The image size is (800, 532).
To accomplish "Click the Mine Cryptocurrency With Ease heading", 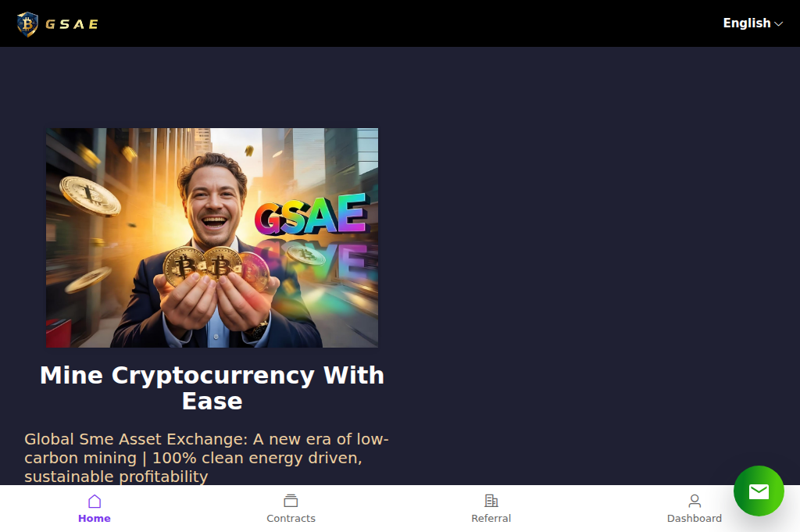I will 212,388.
